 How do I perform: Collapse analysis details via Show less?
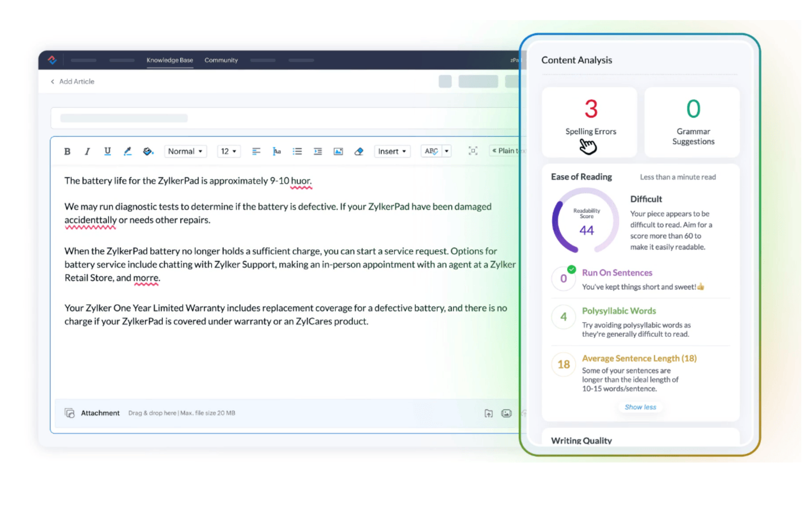(640, 407)
